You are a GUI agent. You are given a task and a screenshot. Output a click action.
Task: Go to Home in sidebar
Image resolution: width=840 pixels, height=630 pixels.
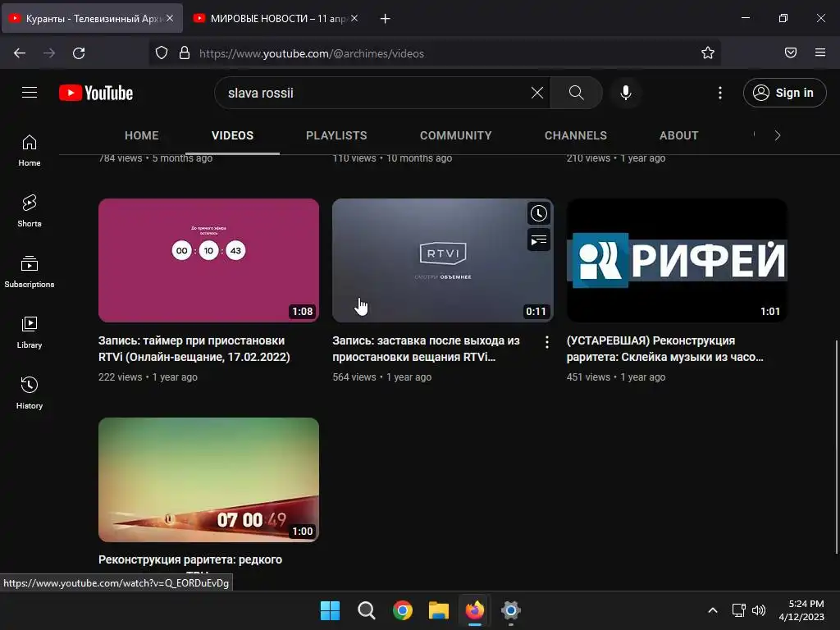pos(30,151)
